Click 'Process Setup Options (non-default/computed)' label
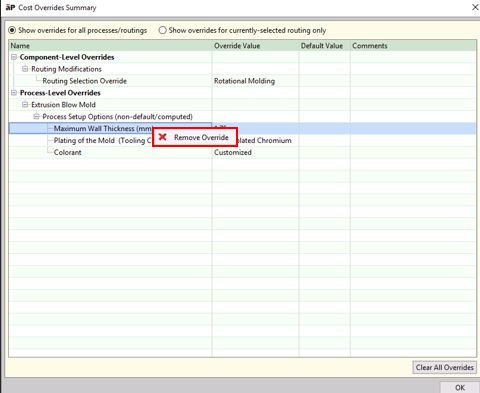 pos(118,117)
